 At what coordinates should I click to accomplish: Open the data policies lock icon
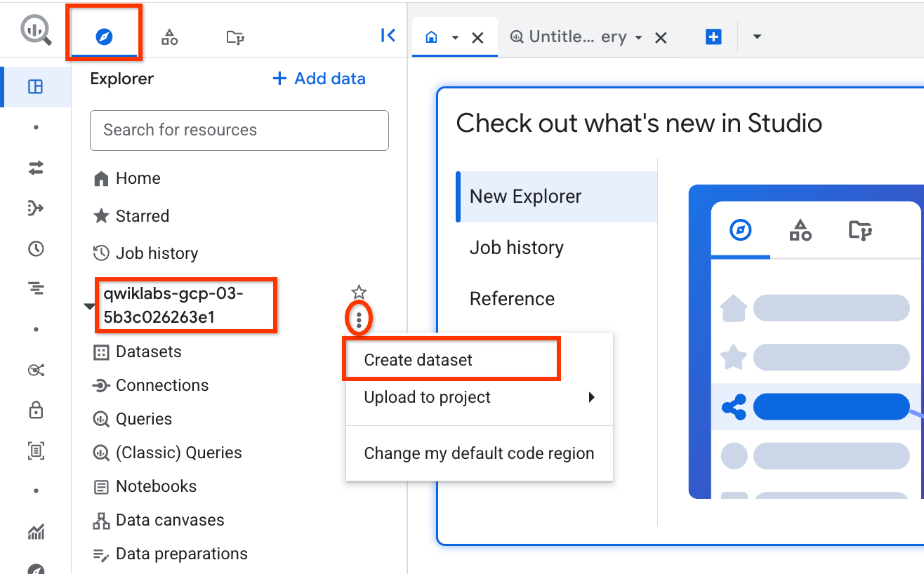click(35, 410)
